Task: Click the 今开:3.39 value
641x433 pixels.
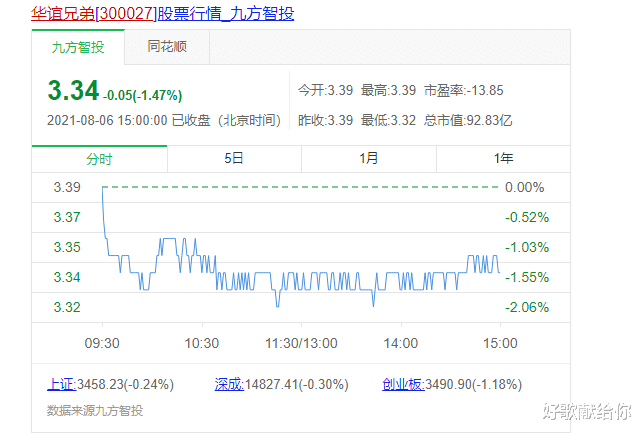Action: click(x=325, y=90)
